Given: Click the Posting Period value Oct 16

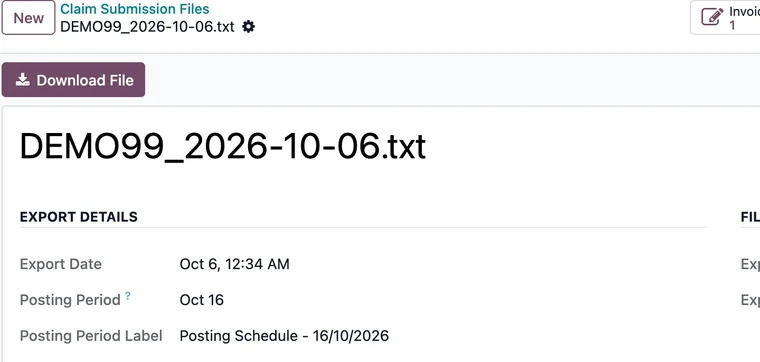Looking at the screenshot, I should tap(202, 300).
